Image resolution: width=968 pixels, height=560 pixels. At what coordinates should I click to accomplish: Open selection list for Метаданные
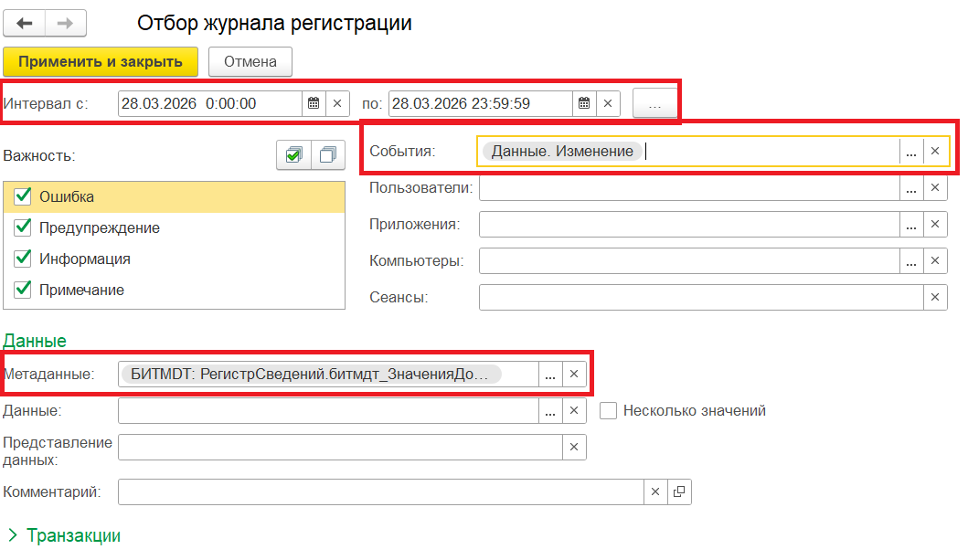pos(549,374)
